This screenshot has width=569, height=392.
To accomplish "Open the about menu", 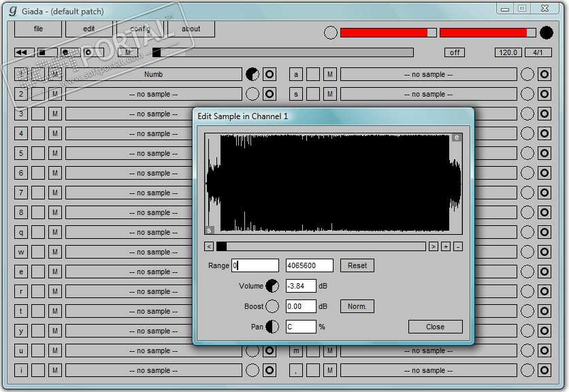I will click(x=191, y=29).
